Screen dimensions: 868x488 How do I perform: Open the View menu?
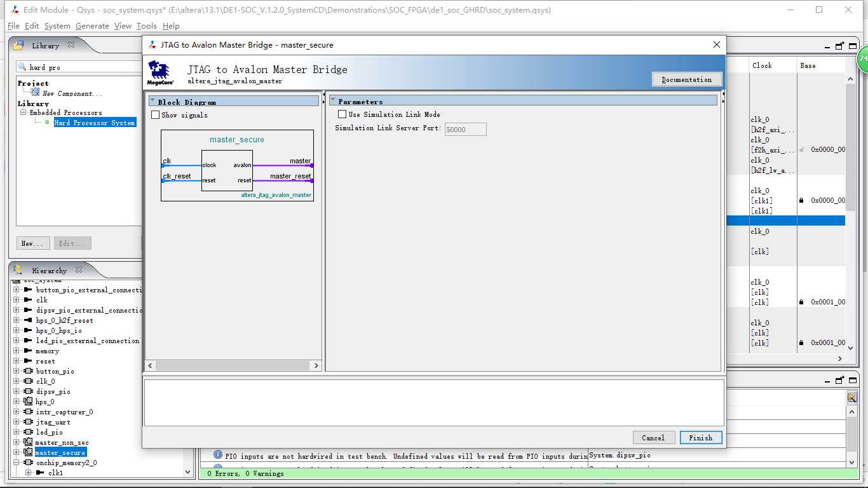pos(123,26)
